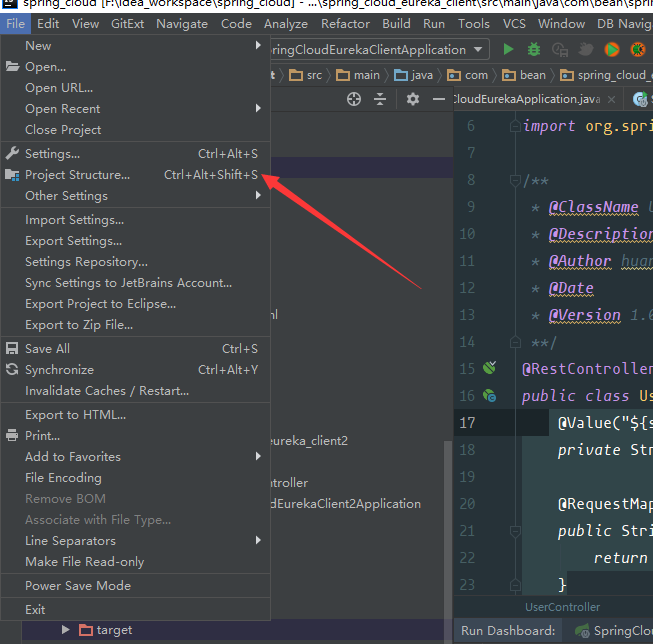Click the java breadcrumb

pos(414,75)
